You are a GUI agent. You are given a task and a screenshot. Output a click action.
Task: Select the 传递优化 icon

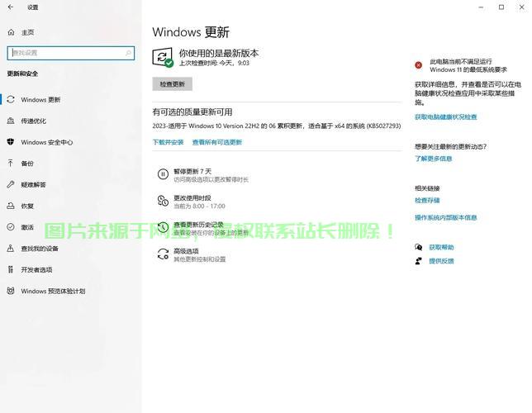tap(11, 121)
